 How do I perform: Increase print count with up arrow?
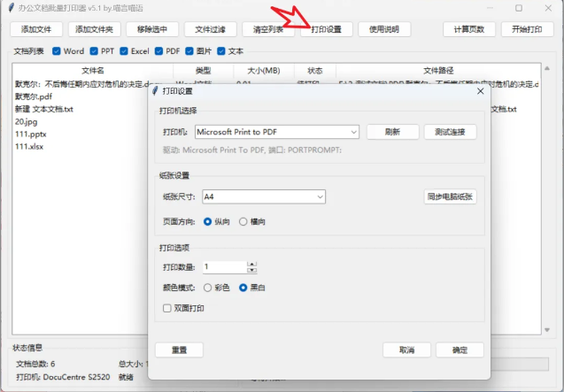click(x=252, y=264)
